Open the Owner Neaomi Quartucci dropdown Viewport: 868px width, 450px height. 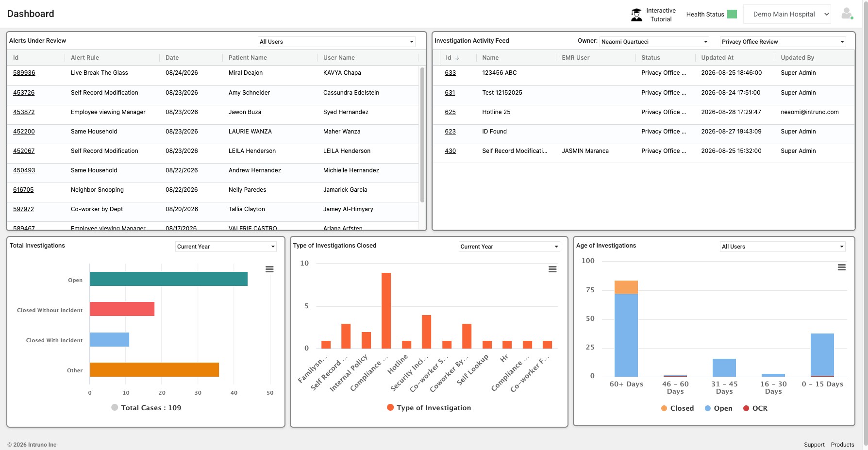point(654,42)
